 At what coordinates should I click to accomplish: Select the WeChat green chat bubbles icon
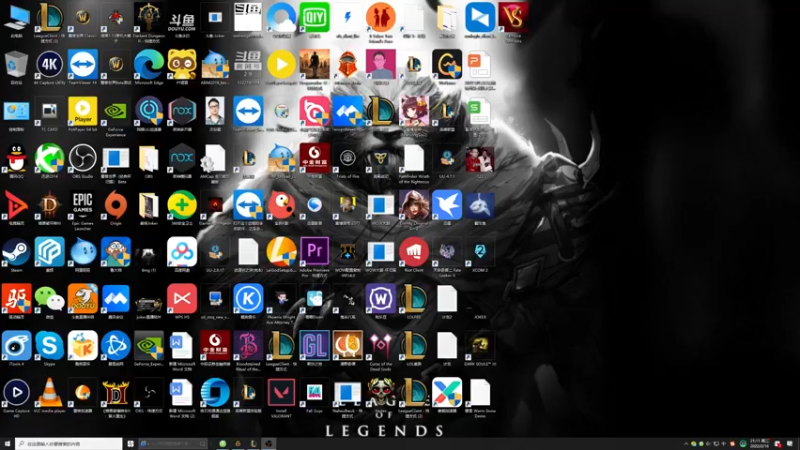(49, 301)
